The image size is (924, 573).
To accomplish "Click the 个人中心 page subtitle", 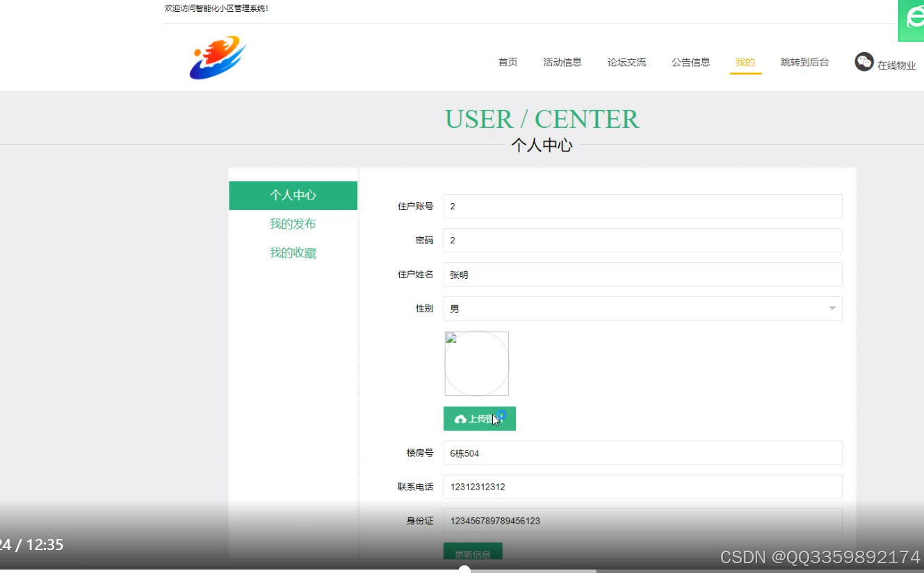I will tap(542, 145).
